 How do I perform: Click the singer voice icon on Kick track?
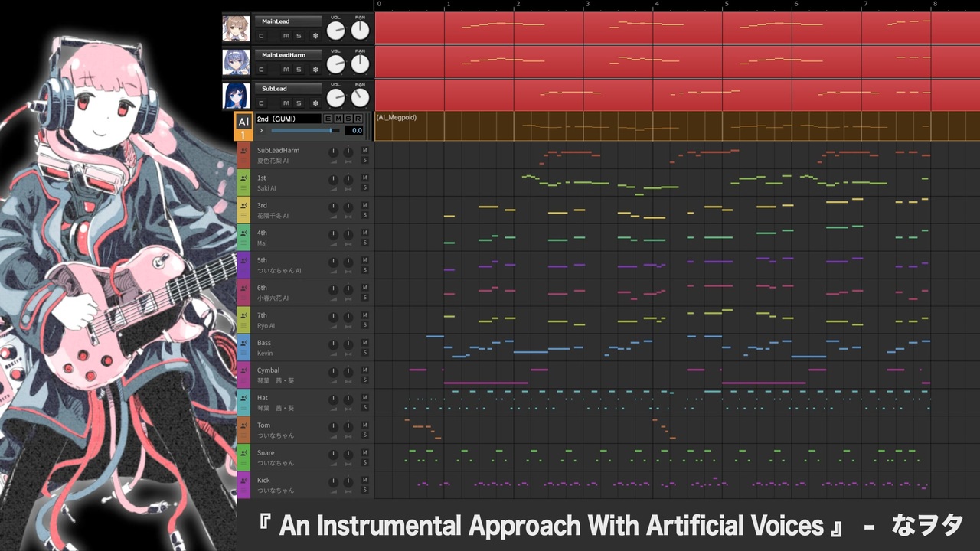pos(244,481)
